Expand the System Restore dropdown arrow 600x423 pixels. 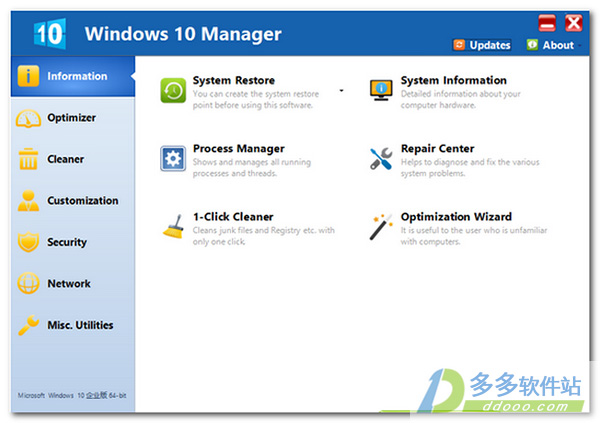[x=341, y=91]
